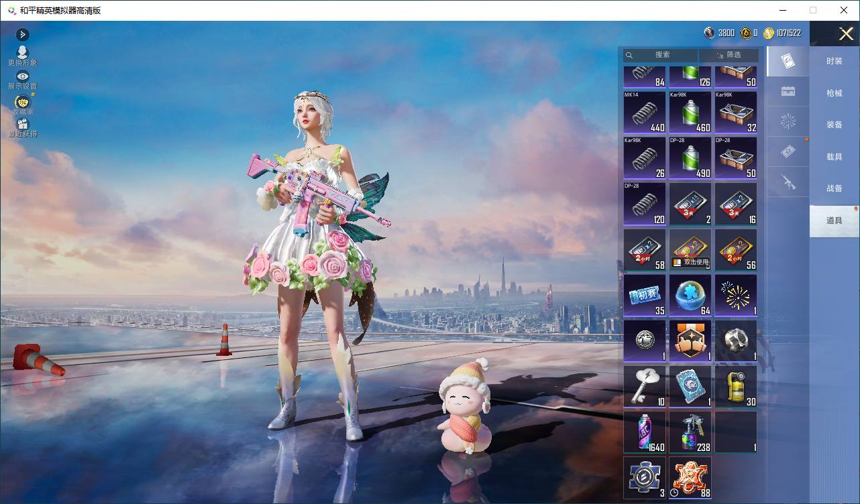This screenshot has width=860, height=504.
Task: Switch to the 枪械 tab
Action: pos(835,93)
